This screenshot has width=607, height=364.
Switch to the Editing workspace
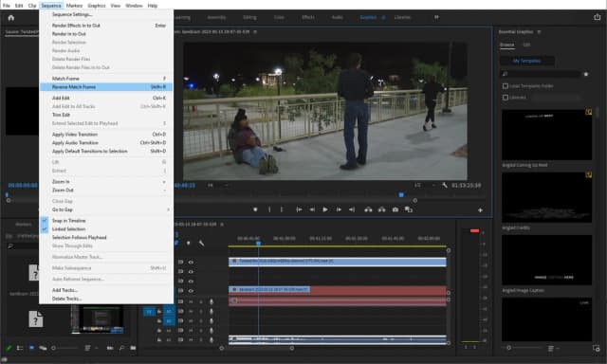[x=249, y=17]
